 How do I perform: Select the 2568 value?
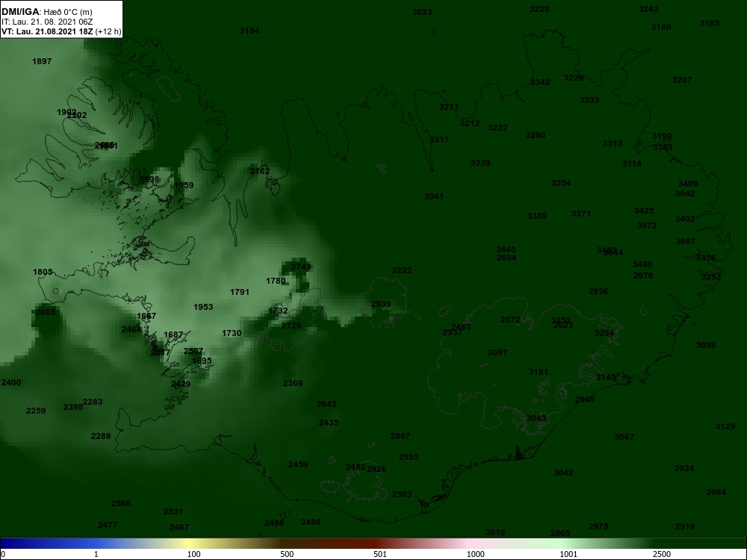coord(121,503)
